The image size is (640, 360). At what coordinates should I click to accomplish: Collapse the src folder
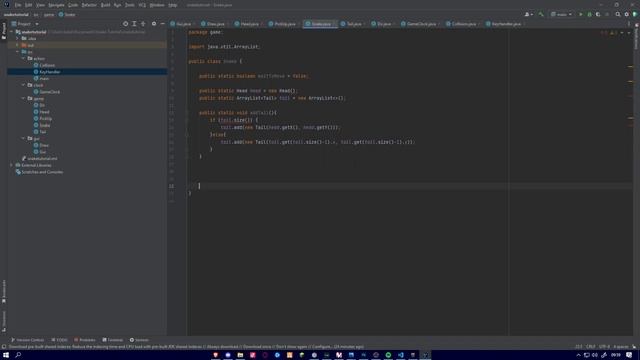pos(18,52)
